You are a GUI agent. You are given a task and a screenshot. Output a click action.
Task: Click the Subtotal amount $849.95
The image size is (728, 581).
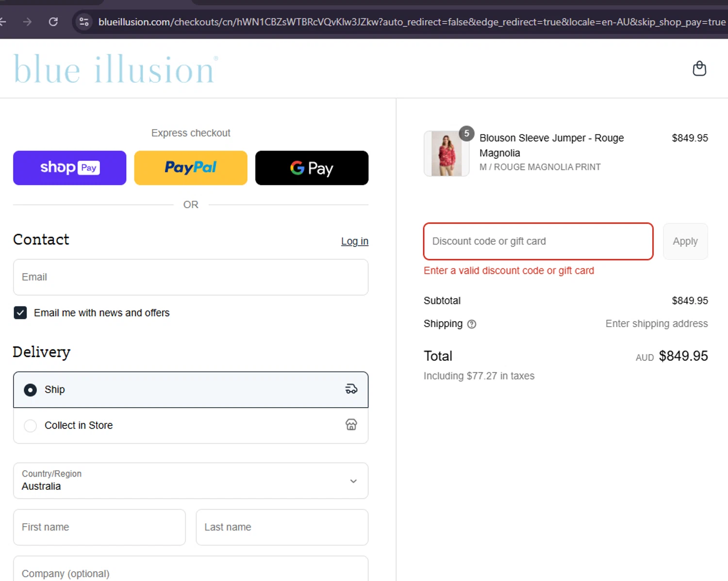coord(690,300)
